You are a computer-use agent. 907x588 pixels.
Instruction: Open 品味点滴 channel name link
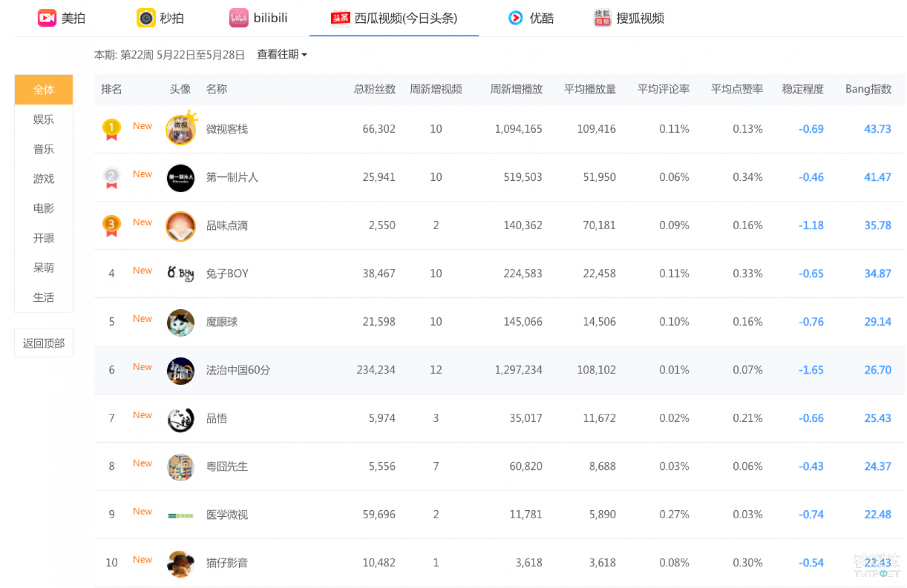tap(227, 225)
